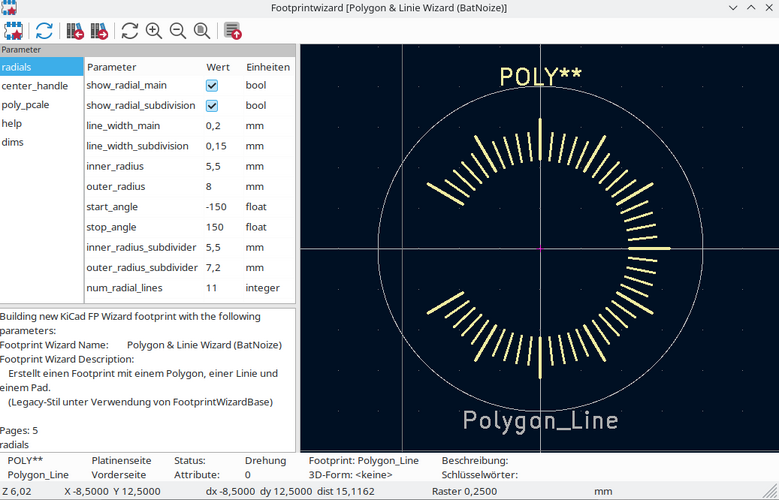Zoom in on the footprint preview
Viewport: 779px width, 500px height.
point(154,31)
